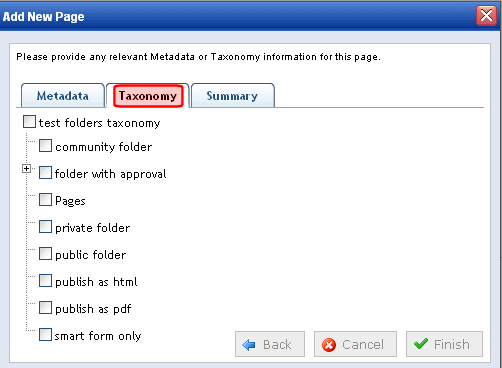Select the Pages checkbox
Viewport: 502px width, 368px height.
click(x=45, y=200)
